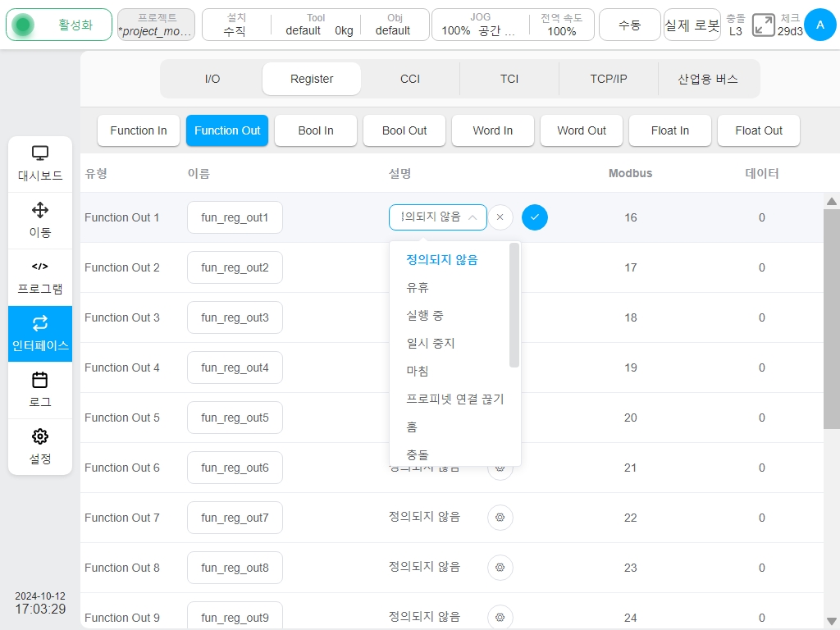Choose 실행 중 option in dropdown
This screenshot has height=630, width=840.
[x=425, y=316]
